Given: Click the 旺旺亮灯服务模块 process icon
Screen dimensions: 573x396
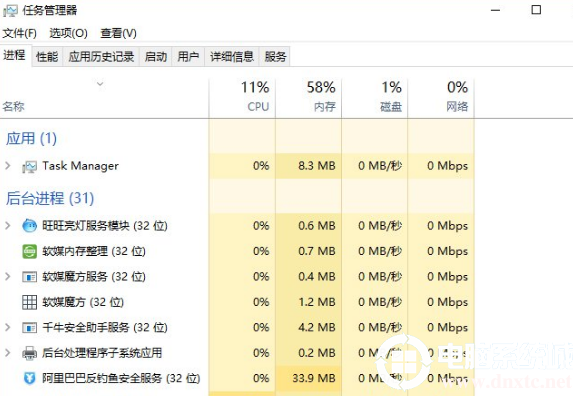Looking at the screenshot, I should point(29,226).
